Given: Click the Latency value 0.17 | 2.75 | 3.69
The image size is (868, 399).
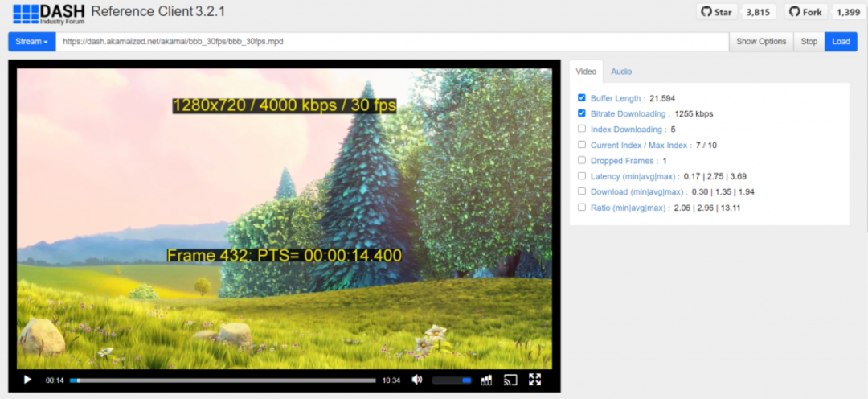Looking at the screenshot, I should click(715, 176).
